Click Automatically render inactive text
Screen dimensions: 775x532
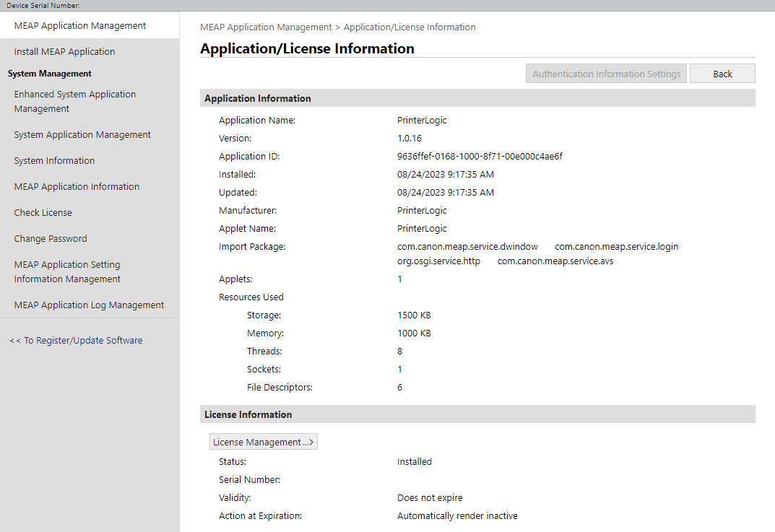[x=457, y=515]
